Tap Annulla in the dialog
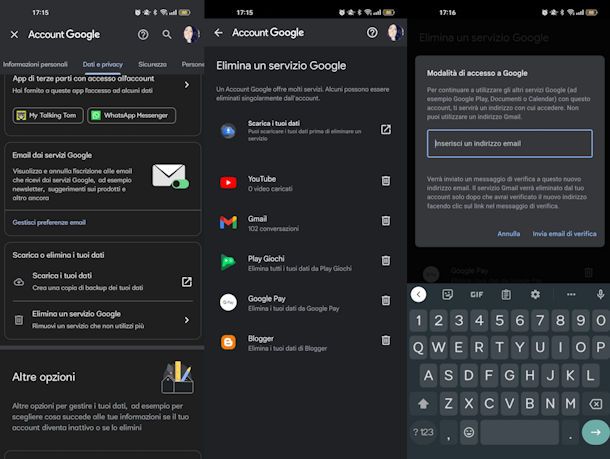 (x=508, y=234)
